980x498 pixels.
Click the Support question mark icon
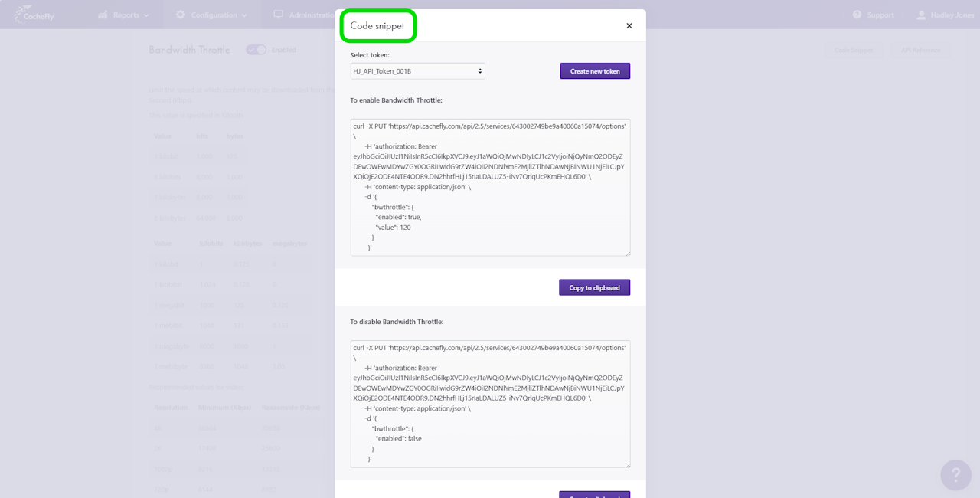click(x=857, y=15)
